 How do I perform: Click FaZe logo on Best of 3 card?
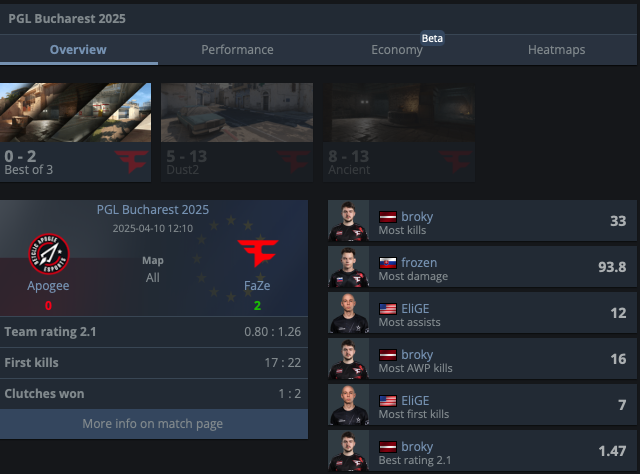pos(131,162)
